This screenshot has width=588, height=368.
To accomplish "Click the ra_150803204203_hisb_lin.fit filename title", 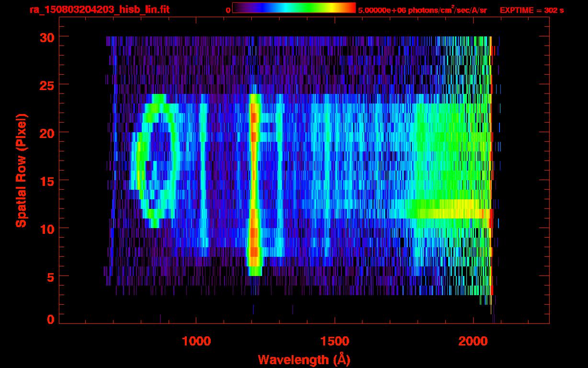I will (99, 10).
